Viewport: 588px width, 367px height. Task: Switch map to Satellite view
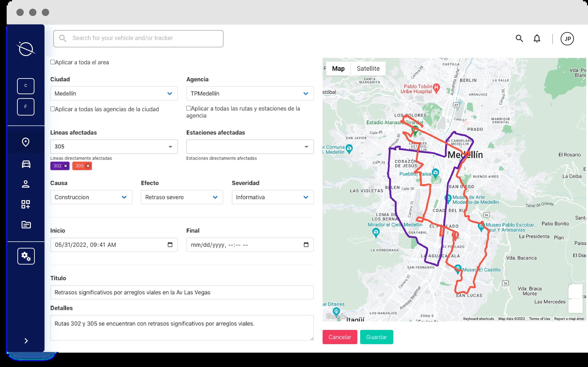pyautogui.click(x=368, y=69)
